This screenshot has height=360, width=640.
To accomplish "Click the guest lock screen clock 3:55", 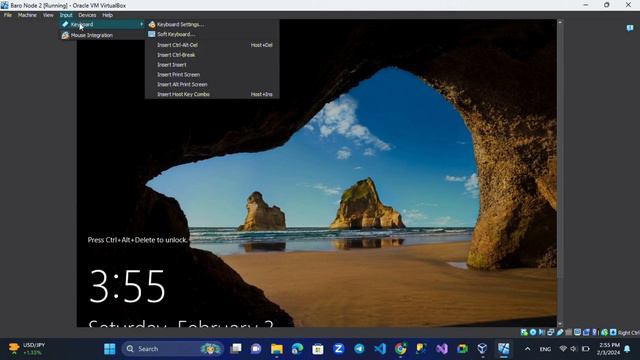I will (127, 286).
